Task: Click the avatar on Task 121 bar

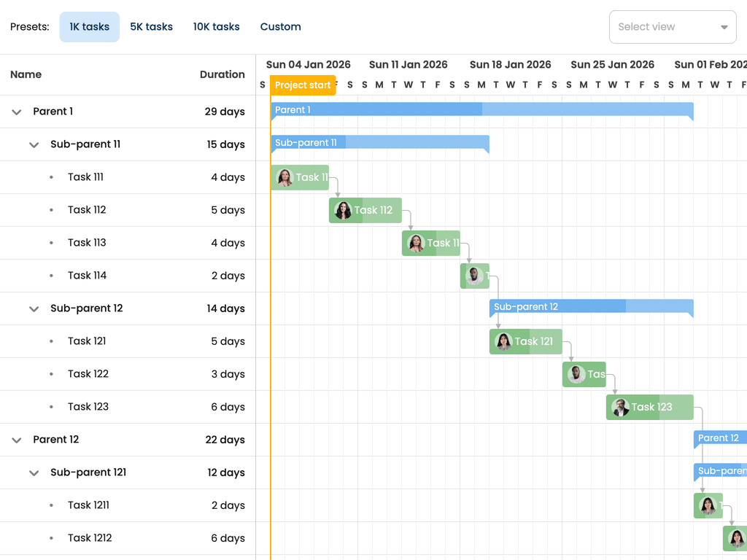Action: coord(503,341)
